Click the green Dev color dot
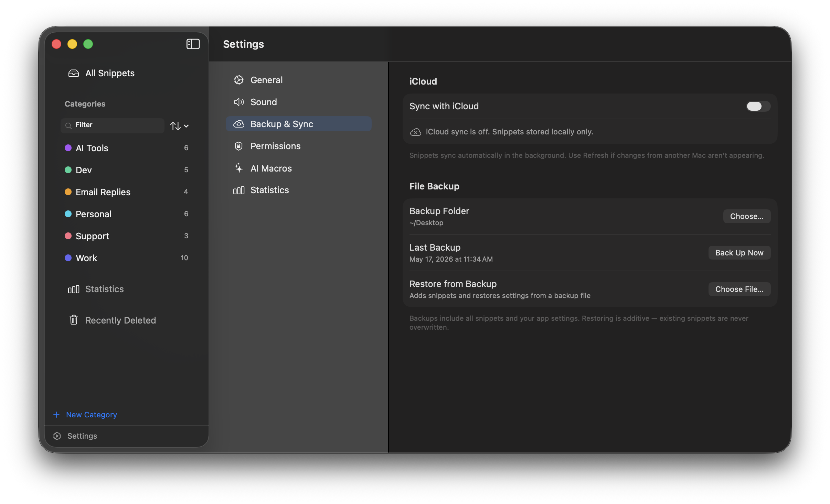The image size is (830, 504). click(68, 170)
